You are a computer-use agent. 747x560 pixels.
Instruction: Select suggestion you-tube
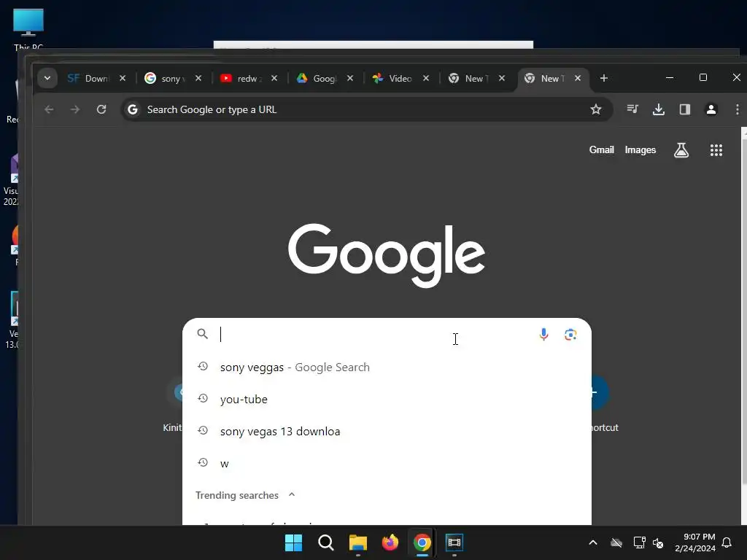tap(387, 399)
